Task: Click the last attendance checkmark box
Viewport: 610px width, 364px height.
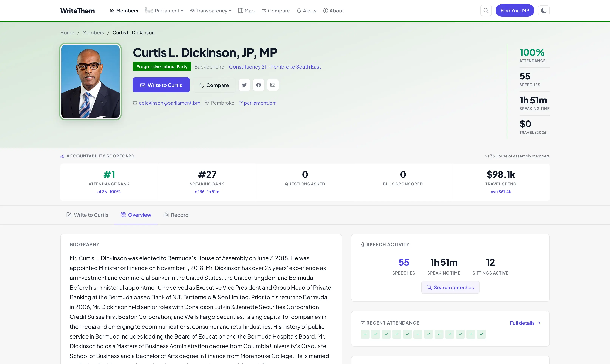Action: point(481,334)
